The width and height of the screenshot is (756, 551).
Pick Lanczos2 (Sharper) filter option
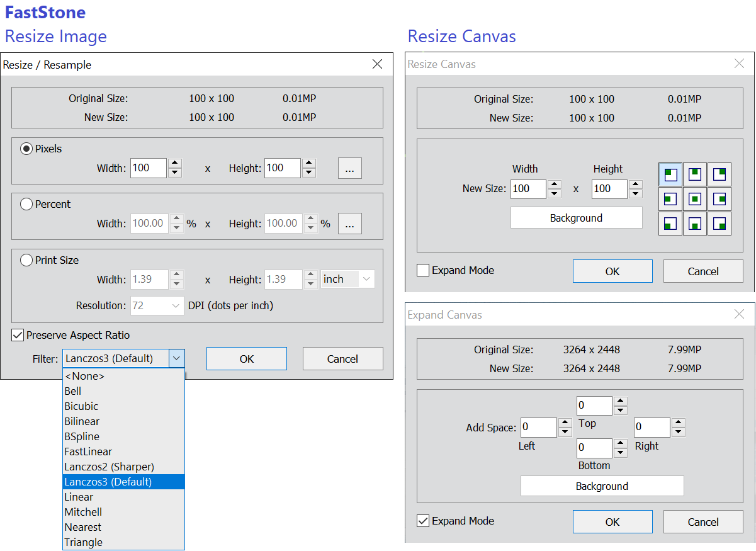tap(109, 467)
